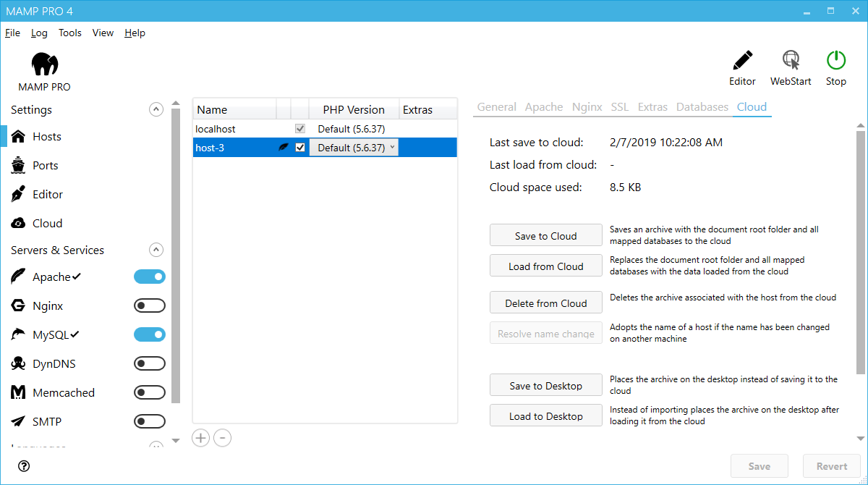Click sidebar scrollbar up arrow
Image resolution: width=868 pixels, height=485 pixels.
point(175,104)
